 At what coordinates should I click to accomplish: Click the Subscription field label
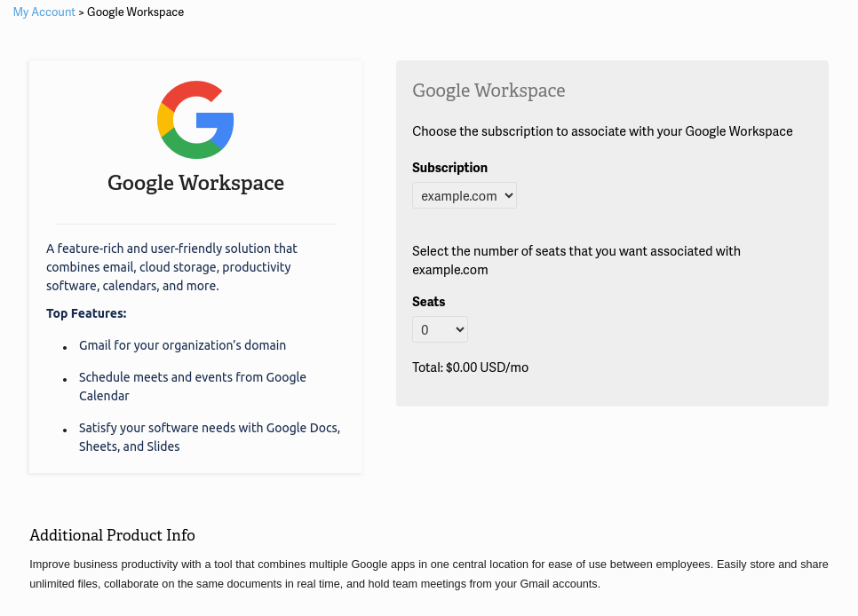(449, 168)
